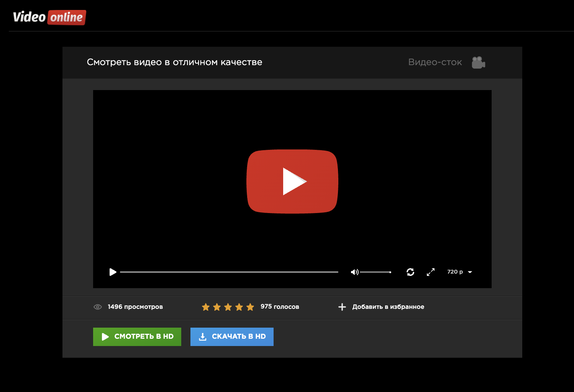Select the video camera icon near Видео-сток

[479, 62]
